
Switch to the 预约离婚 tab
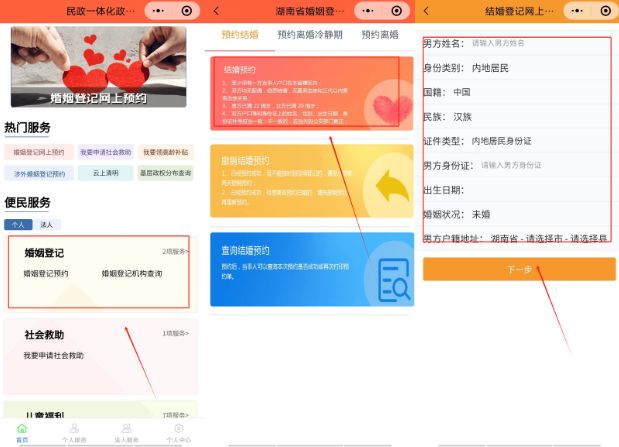coord(380,35)
